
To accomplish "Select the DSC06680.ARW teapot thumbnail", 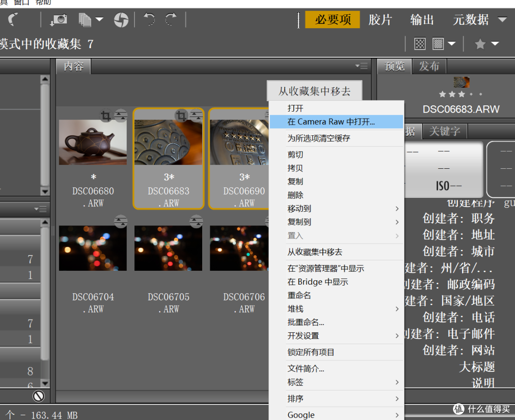I will coord(93,142).
